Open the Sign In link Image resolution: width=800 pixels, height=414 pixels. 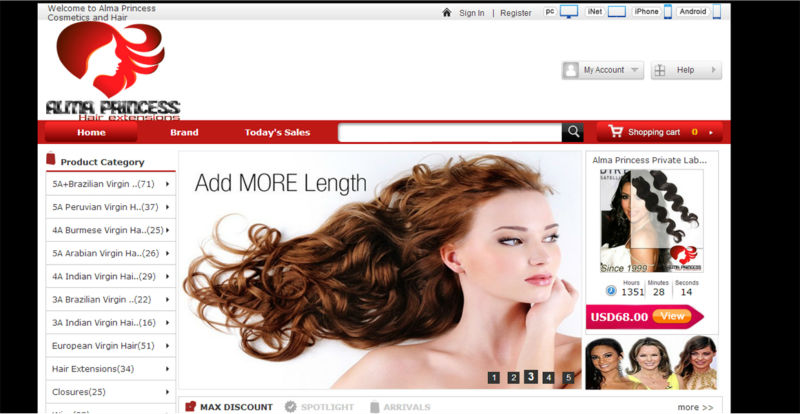[x=471, y=13]
